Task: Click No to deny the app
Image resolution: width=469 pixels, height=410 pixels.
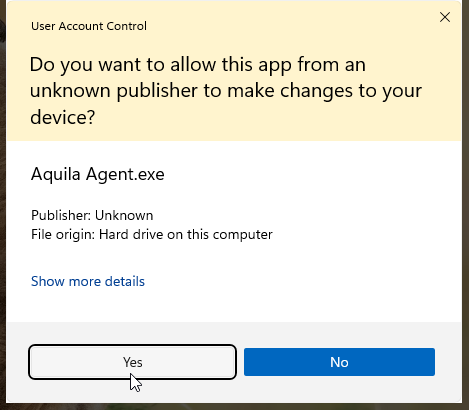Action: point(339,362)
